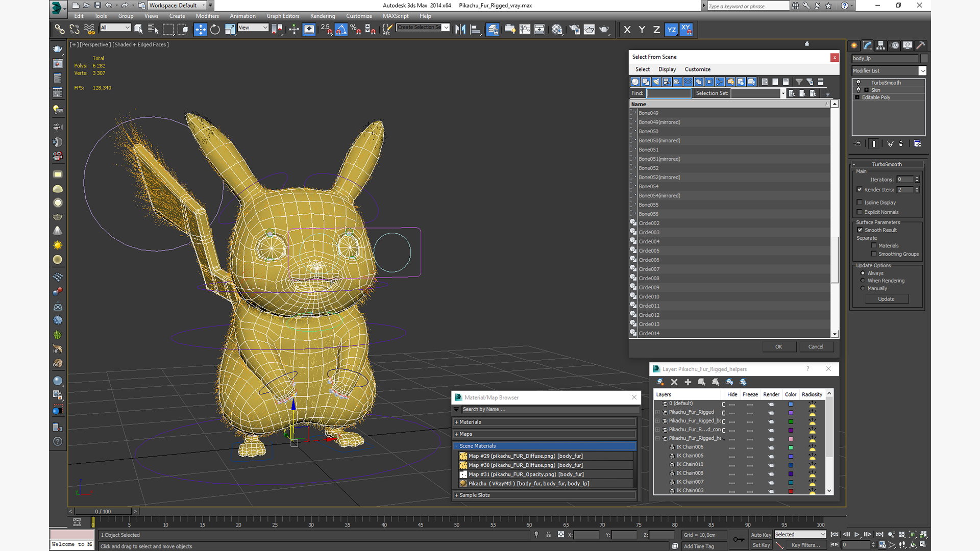Open Display menu in Select From Scene
Image resolution: width=980 pixels, height=551 pixels.
667,69
